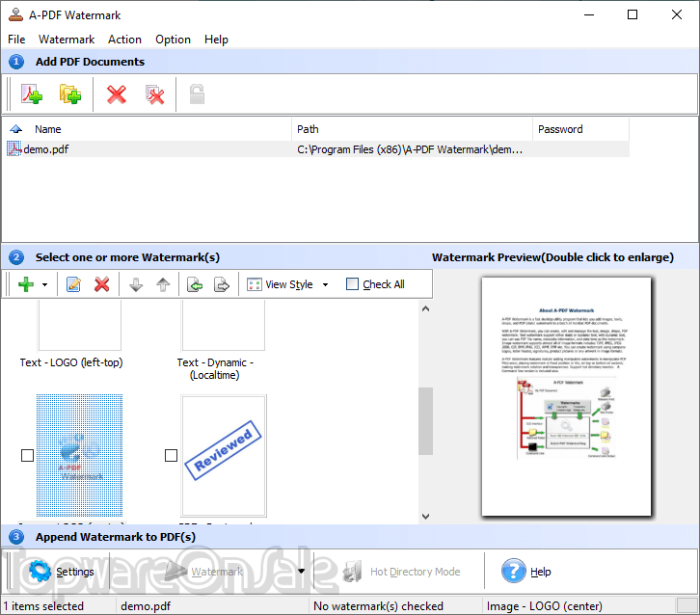Click the watermark list scrollbar thumb
Viewport: 700px width, 615px height.
click(426, 421)
